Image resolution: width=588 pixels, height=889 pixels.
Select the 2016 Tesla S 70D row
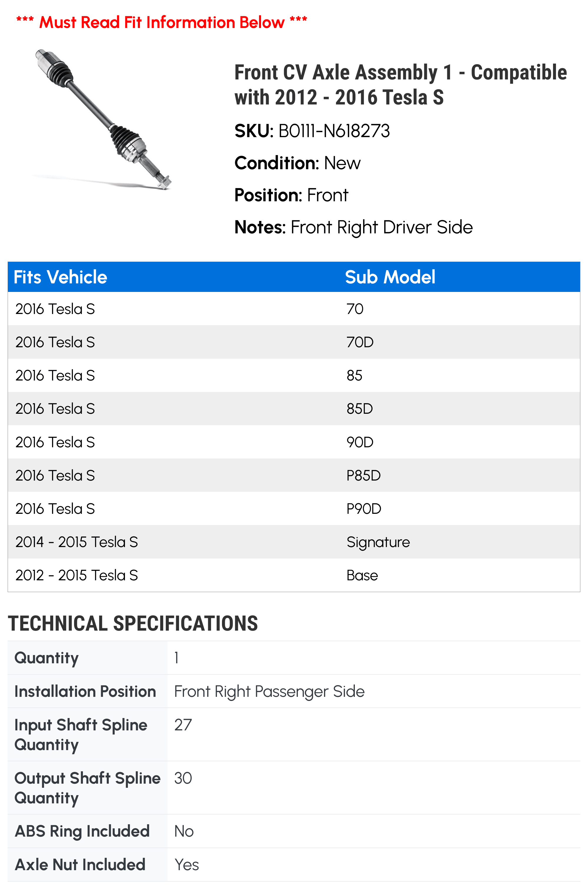coord(294,342)
